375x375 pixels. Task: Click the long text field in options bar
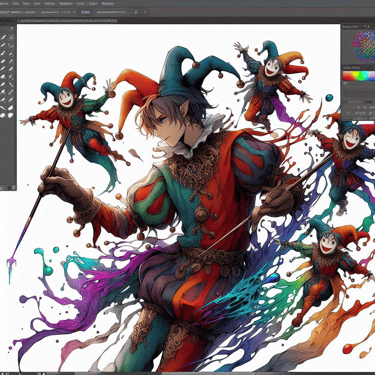point(111,12)
